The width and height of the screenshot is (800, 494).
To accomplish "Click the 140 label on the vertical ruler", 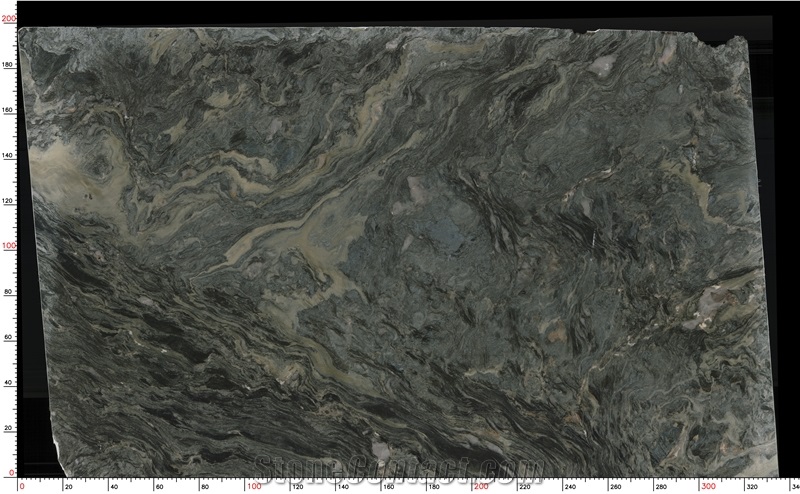I will pyautogui.click(x=8, y=155).
